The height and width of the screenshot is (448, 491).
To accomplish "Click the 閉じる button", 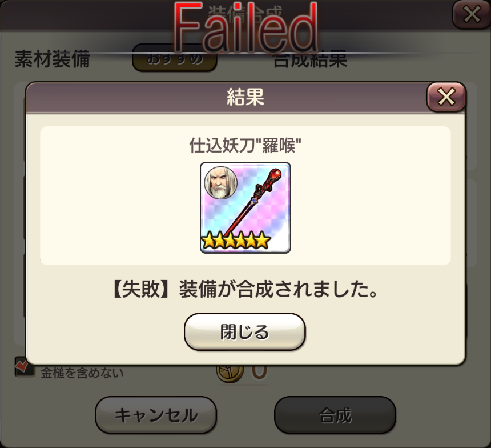I will pos(244,331).
